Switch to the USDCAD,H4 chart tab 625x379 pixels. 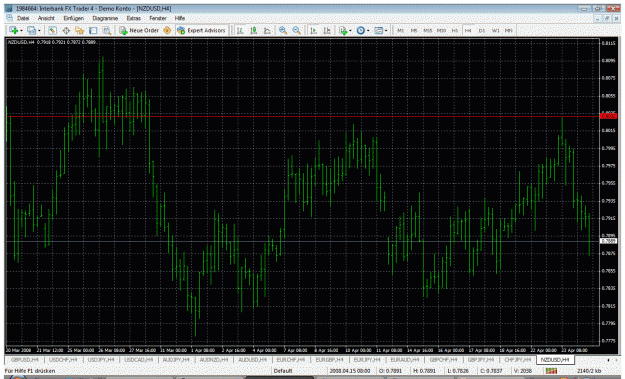pyautogui.click(x=139, y=359)
